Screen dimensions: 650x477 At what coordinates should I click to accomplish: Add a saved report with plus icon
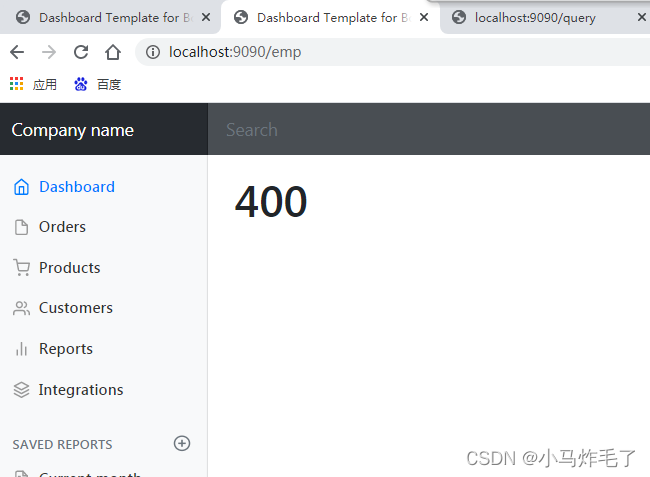pos(182,443)
